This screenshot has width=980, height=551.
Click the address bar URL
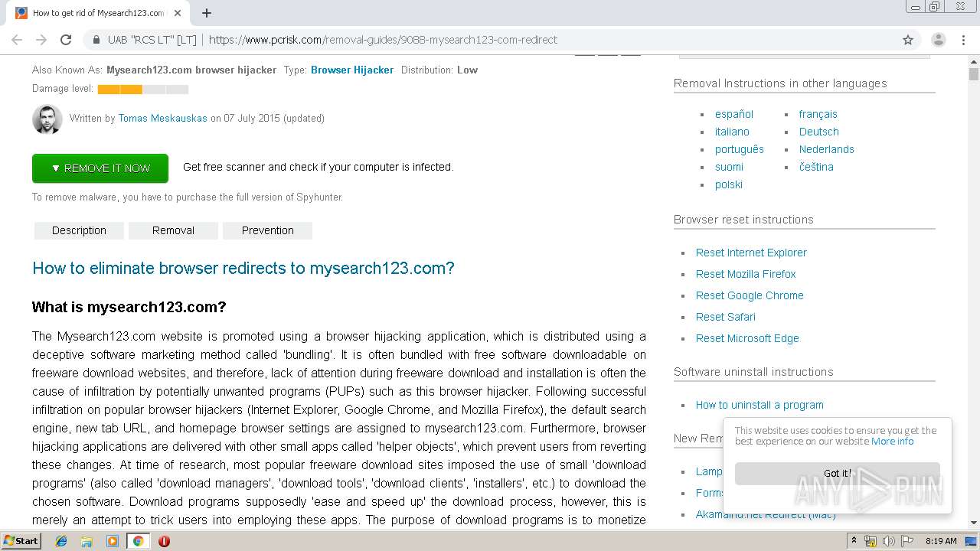(383, 40)
